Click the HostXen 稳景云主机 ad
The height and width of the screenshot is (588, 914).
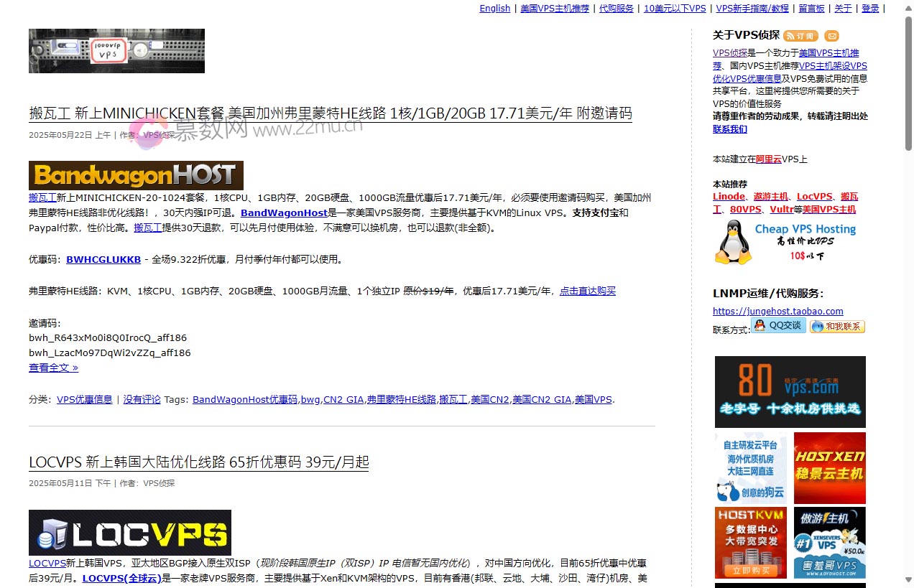click(829, 468)
